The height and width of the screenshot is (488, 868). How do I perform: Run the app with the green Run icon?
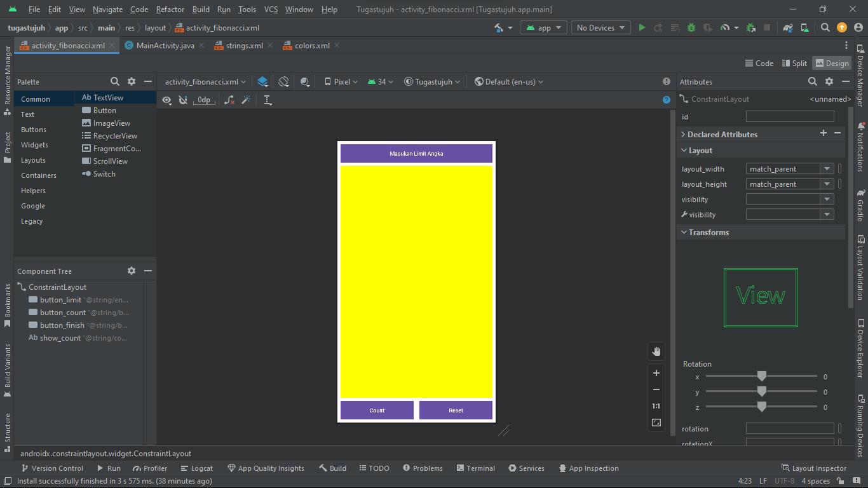(x=641, y=28)
